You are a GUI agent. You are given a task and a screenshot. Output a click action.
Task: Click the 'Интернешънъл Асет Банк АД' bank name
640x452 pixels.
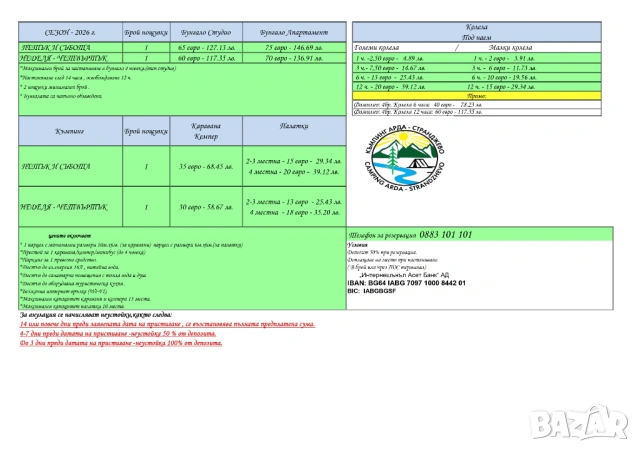[404, 275]
